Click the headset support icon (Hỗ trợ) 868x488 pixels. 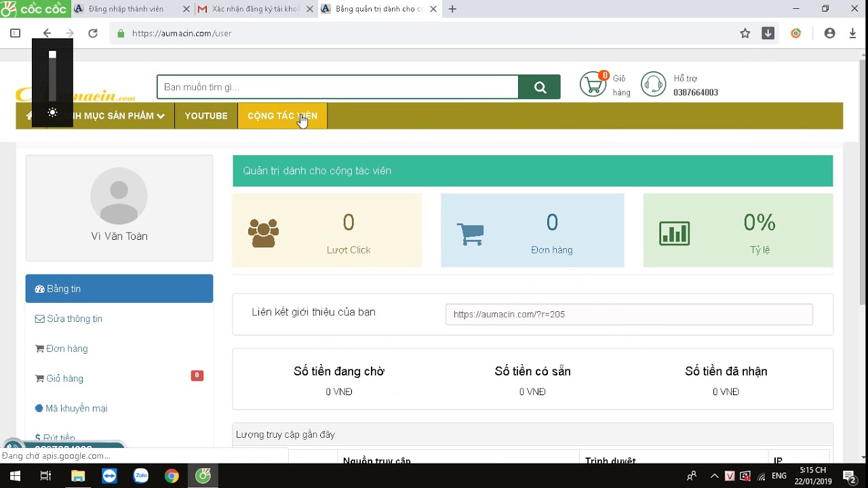click(653, 85)
